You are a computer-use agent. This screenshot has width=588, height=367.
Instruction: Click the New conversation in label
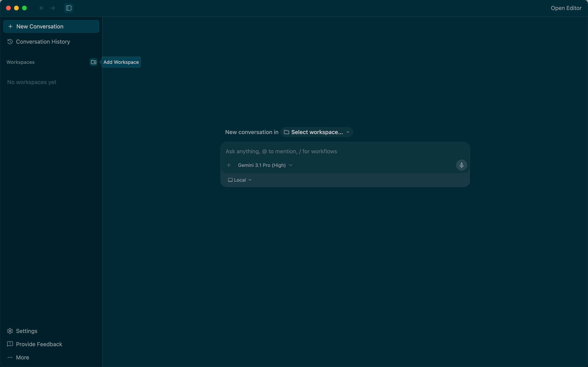tap(252, 132)
